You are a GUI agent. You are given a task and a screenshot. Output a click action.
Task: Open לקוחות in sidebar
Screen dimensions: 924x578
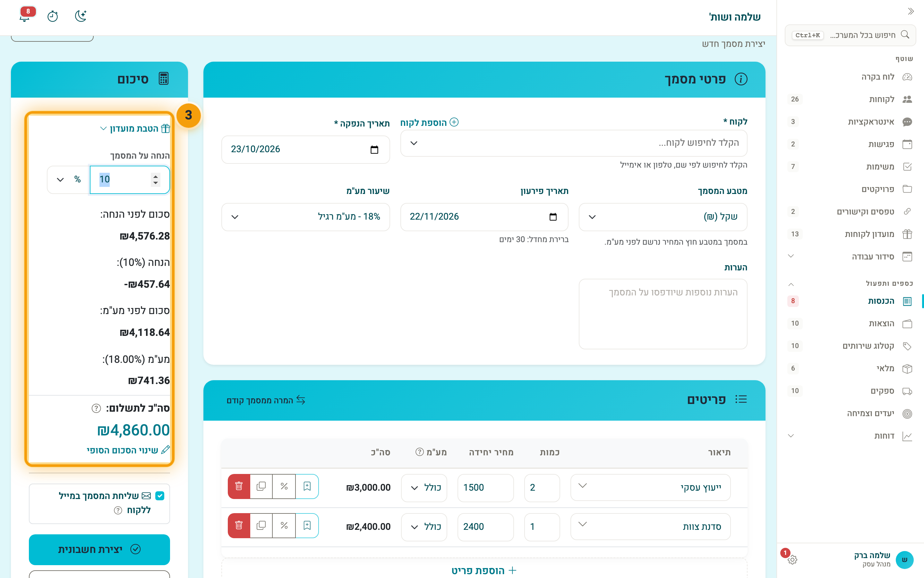click(850, 100)
